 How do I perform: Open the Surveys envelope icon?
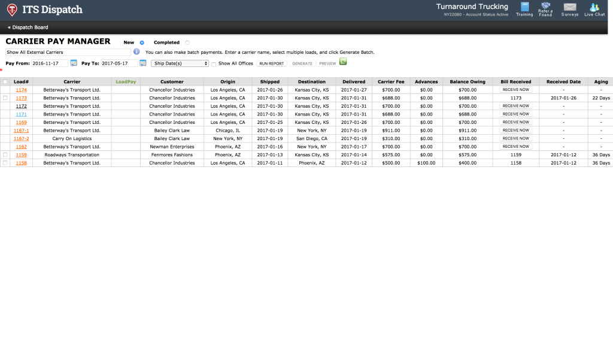(x=570, y=7)
